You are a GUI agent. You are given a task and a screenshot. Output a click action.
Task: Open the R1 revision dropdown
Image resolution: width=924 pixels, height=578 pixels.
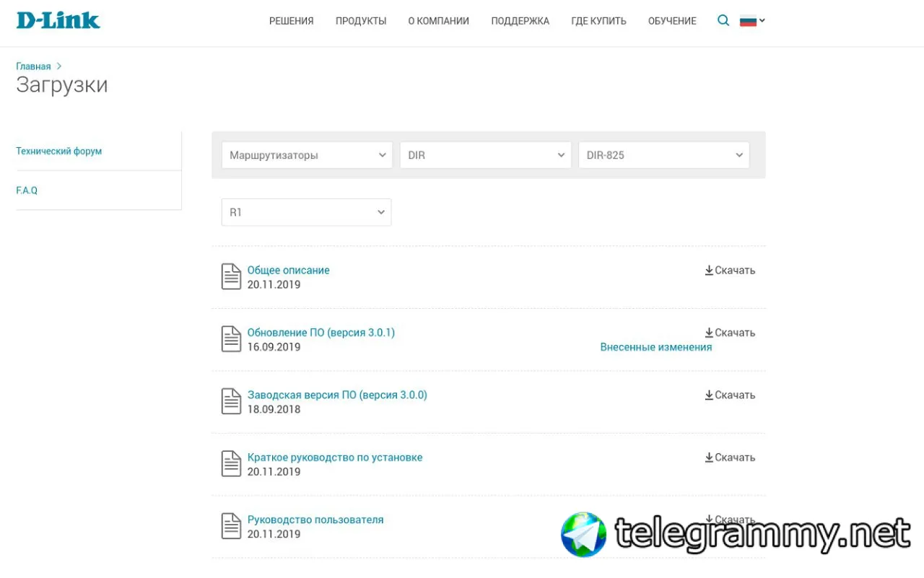click(307, 212)
